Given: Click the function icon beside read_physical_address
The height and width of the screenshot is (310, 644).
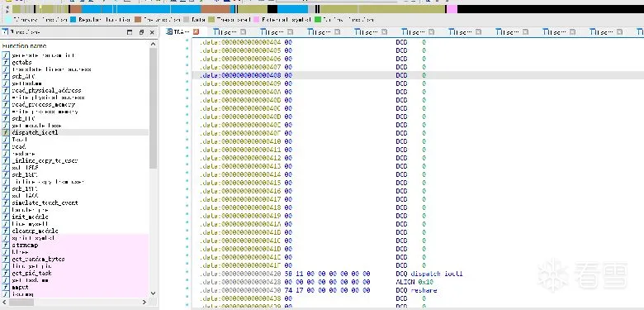Looking at the screenshot, I should click(x=5, y=90).
